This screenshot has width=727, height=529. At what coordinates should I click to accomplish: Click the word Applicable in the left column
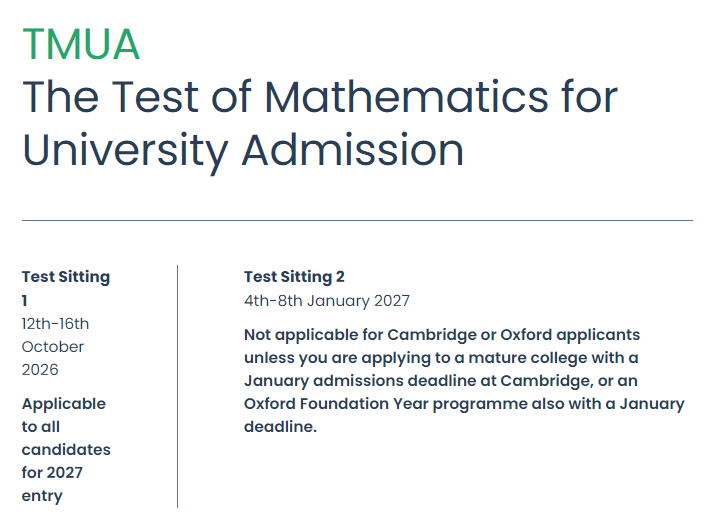tap(64, 404)
